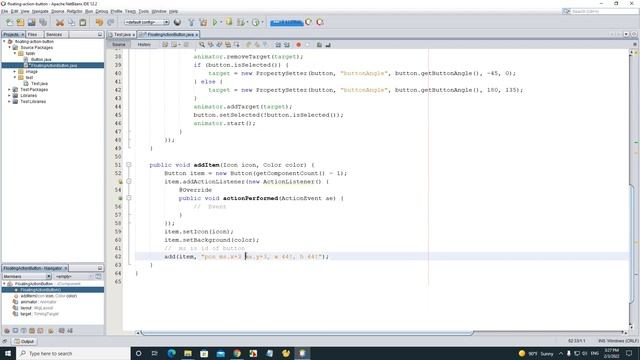Click the red record macro icon
This screenshot has width=640, height=360.
tap(298, 44)
